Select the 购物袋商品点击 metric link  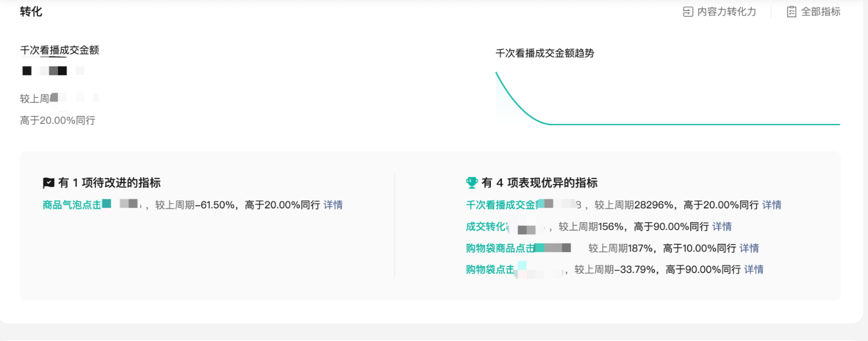pos(500,248)
